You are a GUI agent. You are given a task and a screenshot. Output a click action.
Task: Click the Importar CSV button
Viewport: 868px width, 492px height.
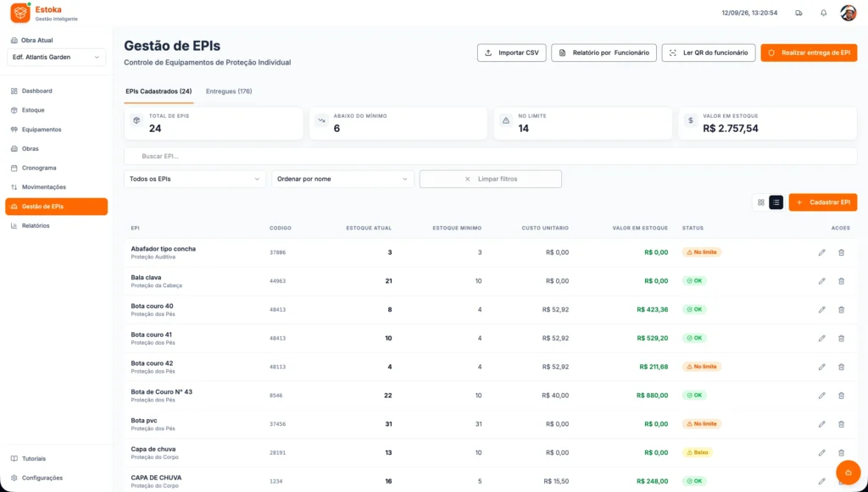(511, 53)
